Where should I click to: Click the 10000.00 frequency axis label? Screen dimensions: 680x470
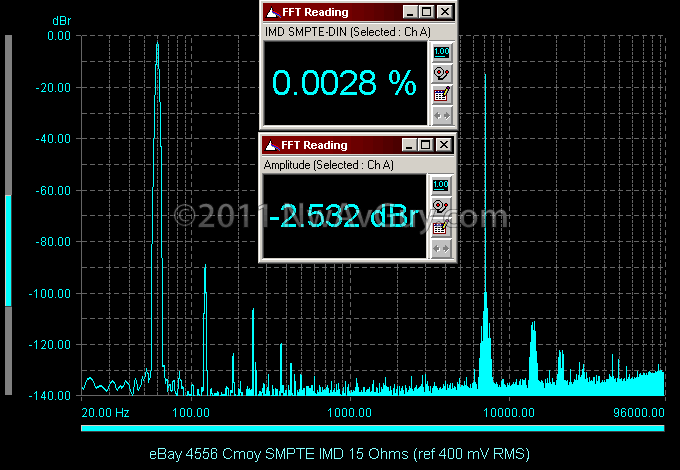coord(509,412)
